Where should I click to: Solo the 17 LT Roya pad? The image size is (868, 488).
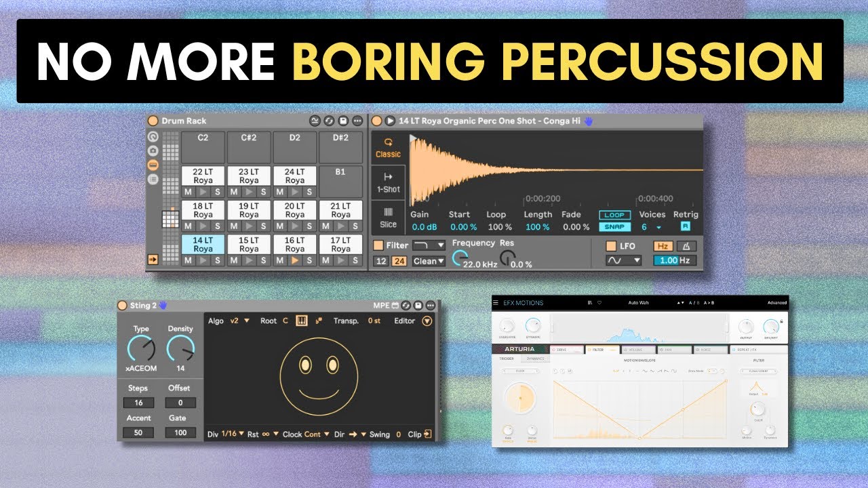[x=356, y=260]
